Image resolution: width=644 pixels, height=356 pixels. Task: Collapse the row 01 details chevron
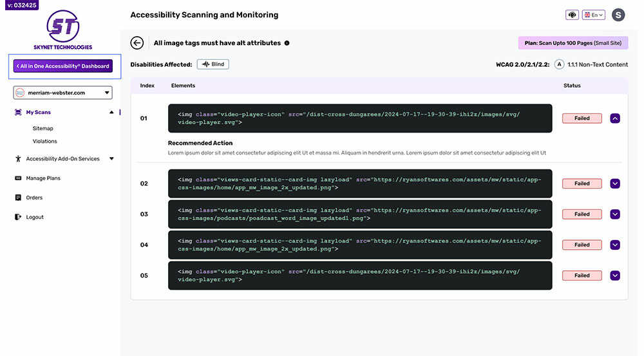click(x=614, y=118)
